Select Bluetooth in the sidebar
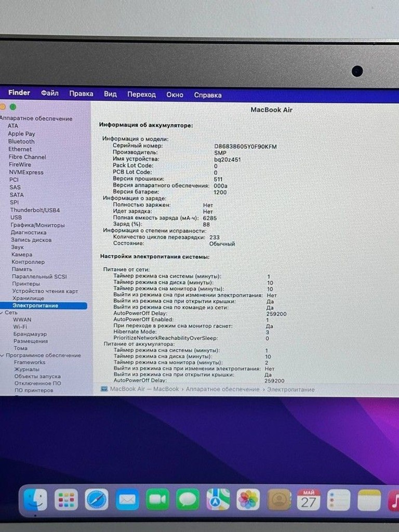The height and width of the screenshot is (532, 399). [x=21, y=141]
